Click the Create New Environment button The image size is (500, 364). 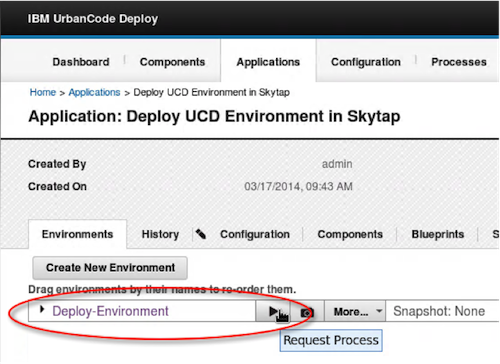coord(110,268)
